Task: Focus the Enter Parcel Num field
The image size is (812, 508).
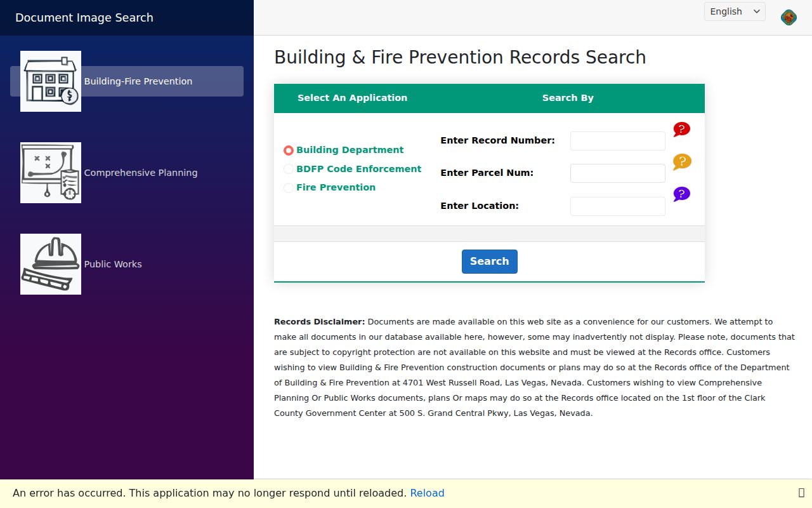Action: coord(618,173)
